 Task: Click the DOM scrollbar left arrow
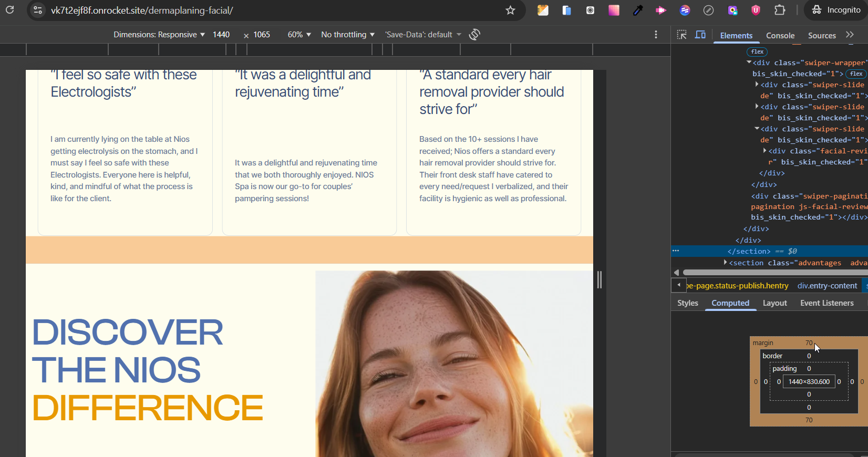[677, 272]
